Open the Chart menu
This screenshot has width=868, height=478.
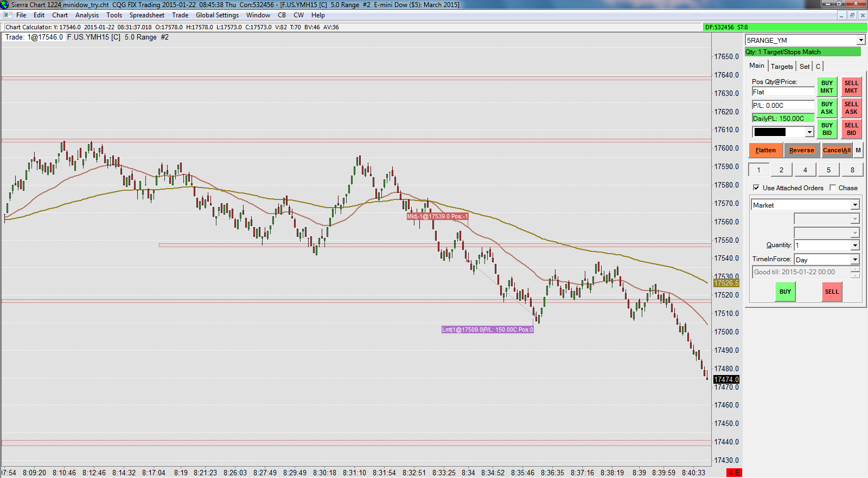coord(60,15)
